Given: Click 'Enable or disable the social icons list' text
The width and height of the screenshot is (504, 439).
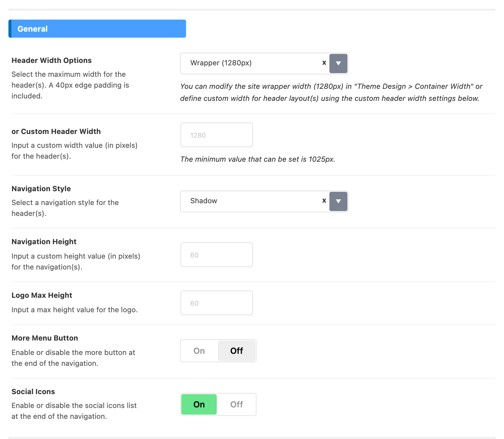Looking at the screenshot, I should [74, 411].
